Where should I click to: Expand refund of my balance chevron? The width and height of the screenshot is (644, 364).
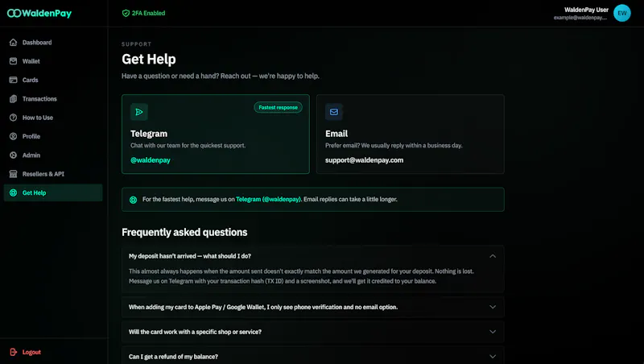click(493, 357)
